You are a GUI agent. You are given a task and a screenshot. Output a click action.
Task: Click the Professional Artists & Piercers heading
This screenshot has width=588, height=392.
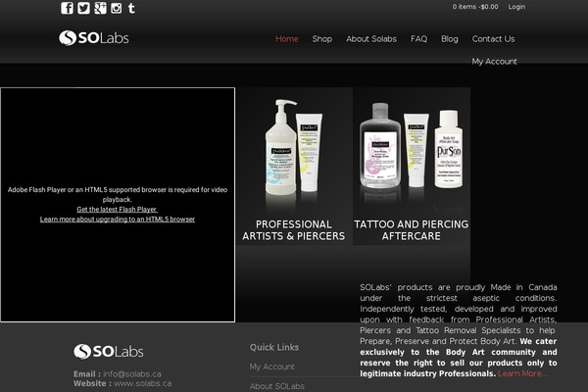tap(294, 230)
